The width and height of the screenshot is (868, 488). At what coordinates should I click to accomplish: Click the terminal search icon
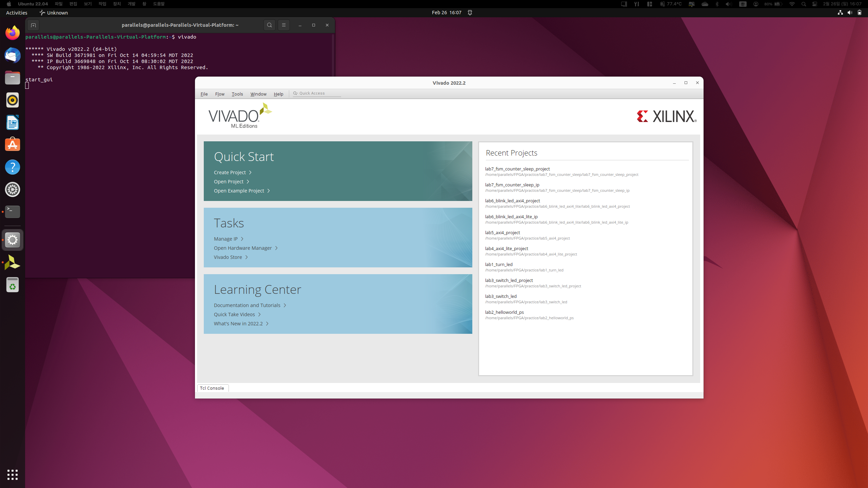pos(270,25)
